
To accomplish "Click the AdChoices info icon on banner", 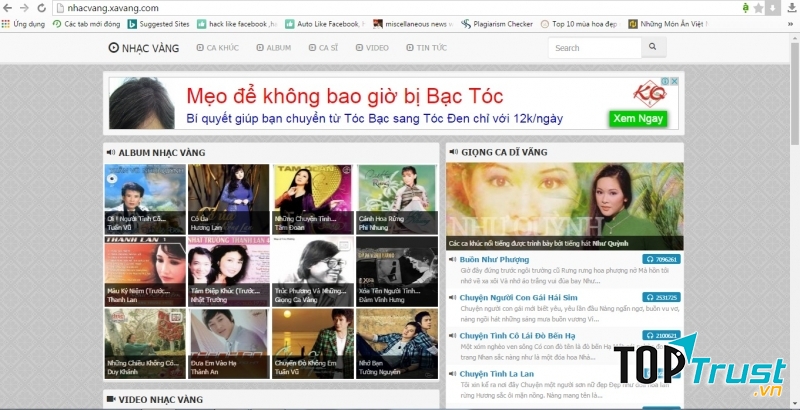I will point(665,81).
